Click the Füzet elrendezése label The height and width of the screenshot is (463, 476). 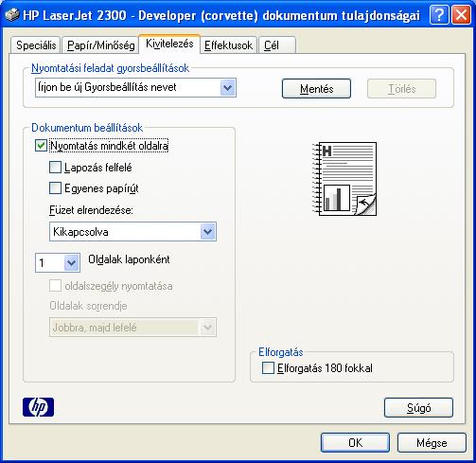coord(91,210)
